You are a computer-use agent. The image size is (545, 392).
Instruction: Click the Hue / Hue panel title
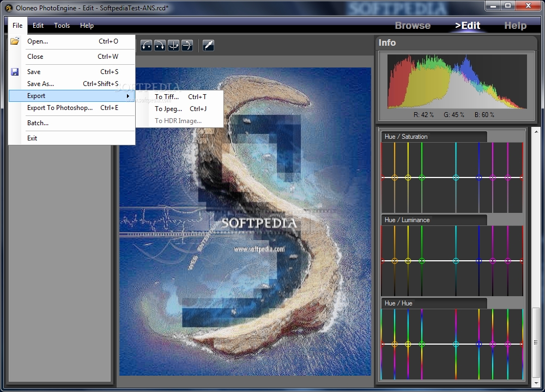398,303
